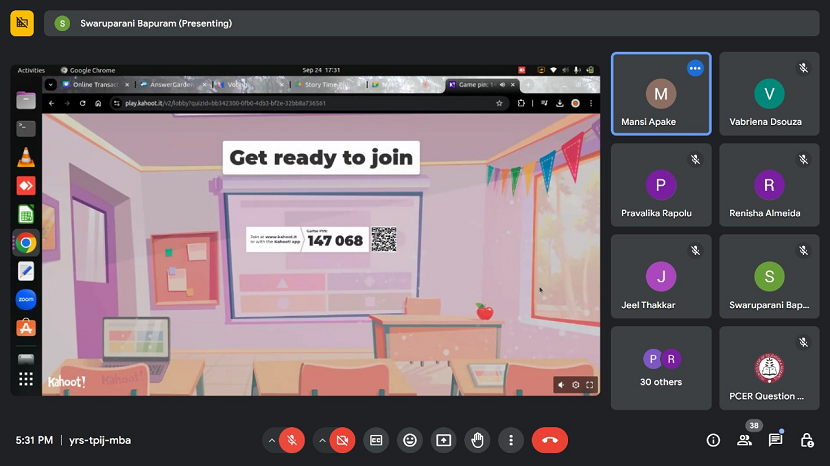Viewport: 830px width, 466px height.
Task: Expand audio settings chevron beside microphone
Action: pos(271,440)
